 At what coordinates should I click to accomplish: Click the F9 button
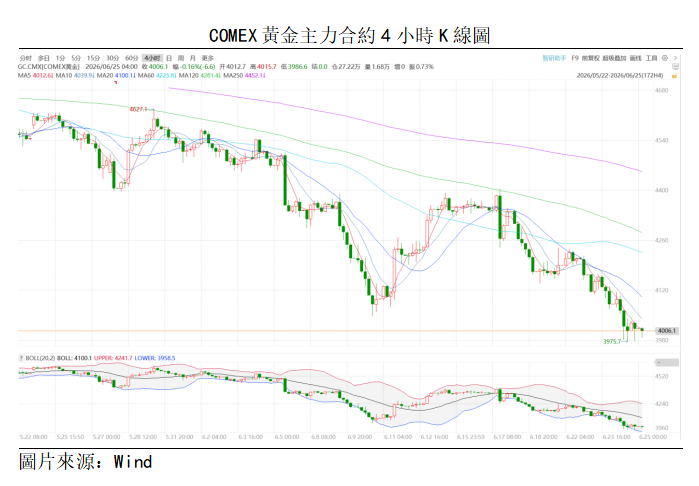click(x=575, y=58)
